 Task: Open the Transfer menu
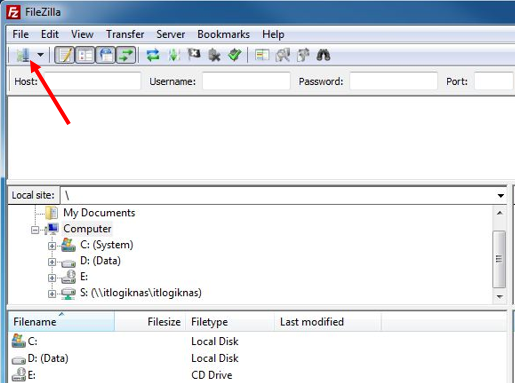pyautogui.click(x=125, y=34)
